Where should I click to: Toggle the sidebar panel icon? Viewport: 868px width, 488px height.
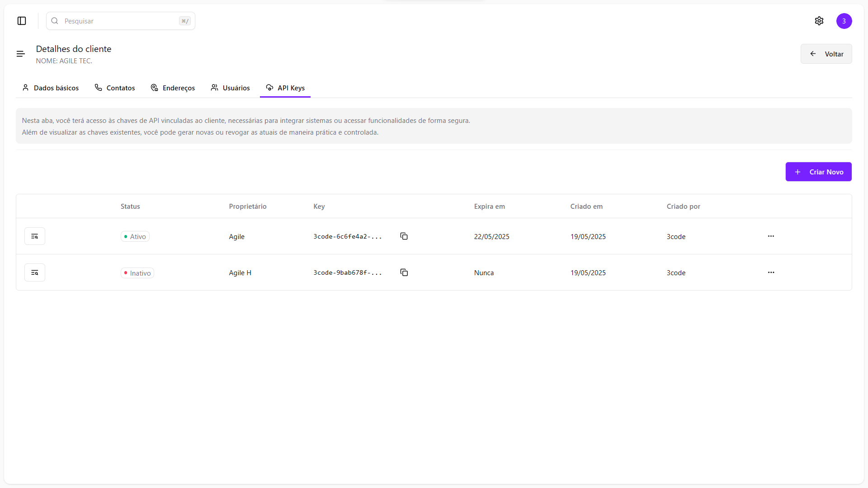[x=22, y=21]
